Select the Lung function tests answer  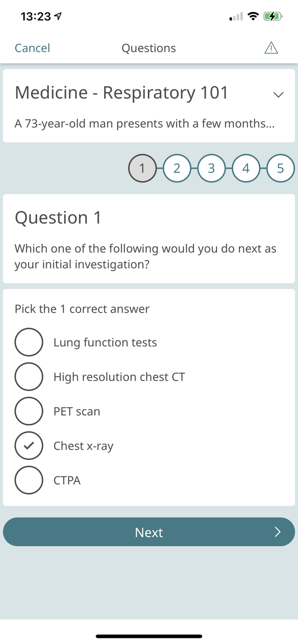(x=29, y=342)
